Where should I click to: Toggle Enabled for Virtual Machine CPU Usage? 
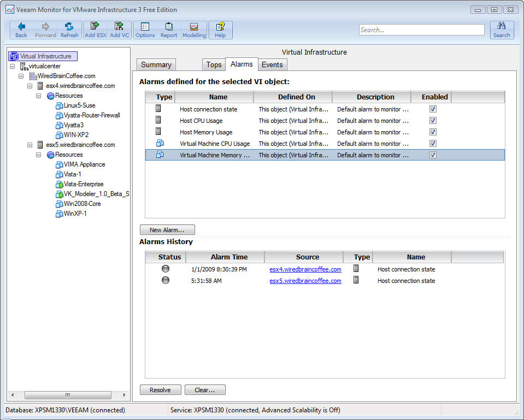pyautogui.click(x=433, y=144)
